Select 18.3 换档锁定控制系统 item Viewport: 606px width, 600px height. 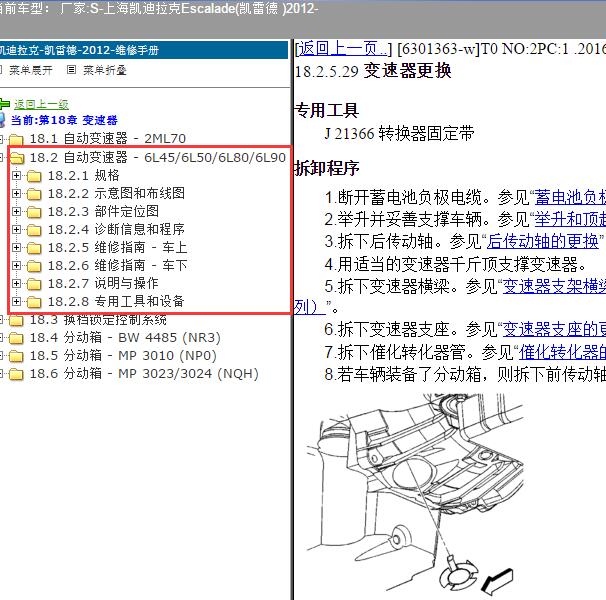[98, 320]
